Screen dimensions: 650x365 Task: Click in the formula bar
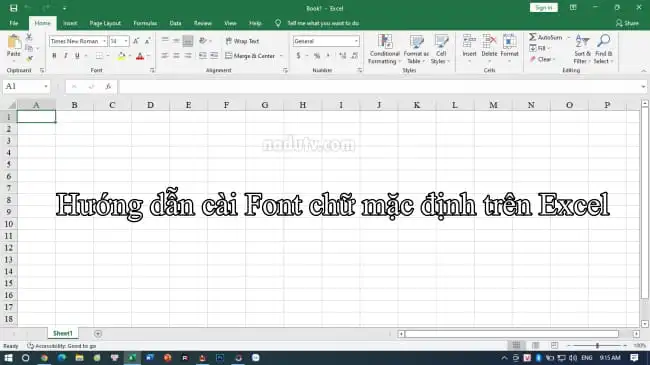tap(379, 86)
